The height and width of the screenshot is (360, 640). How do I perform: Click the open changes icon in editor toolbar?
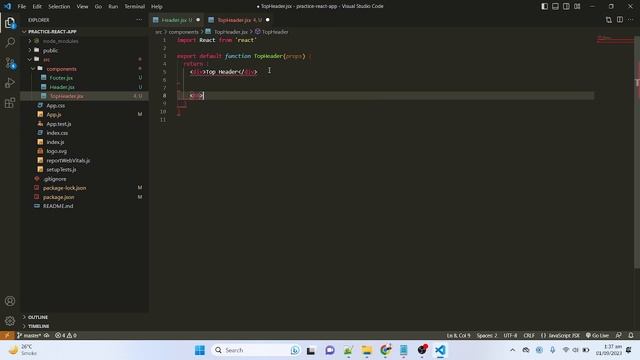coord(609,20)
